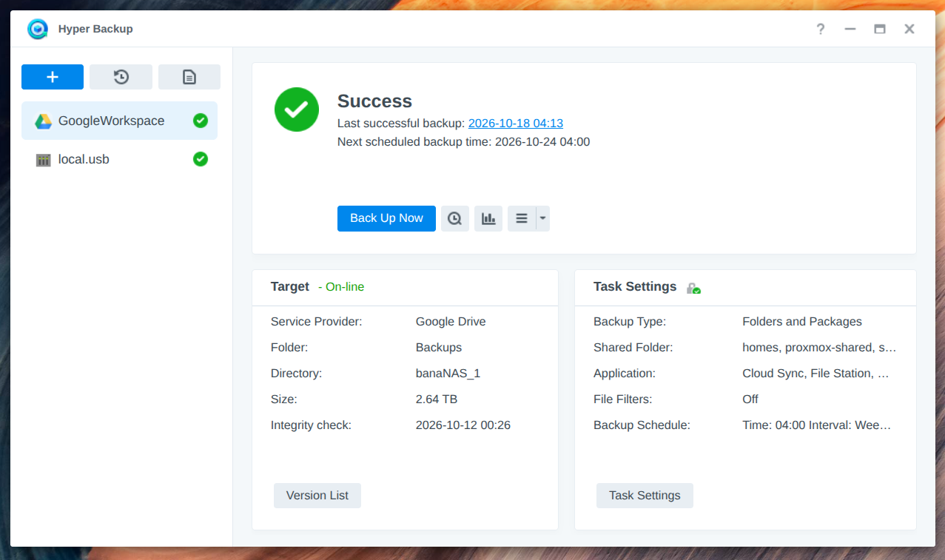Click Folders and Packages backup type value

(802, 322)
